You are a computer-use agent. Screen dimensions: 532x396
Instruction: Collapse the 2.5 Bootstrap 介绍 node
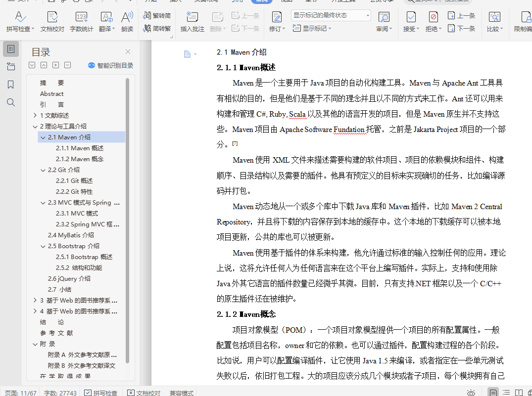(x=43, y=246)
